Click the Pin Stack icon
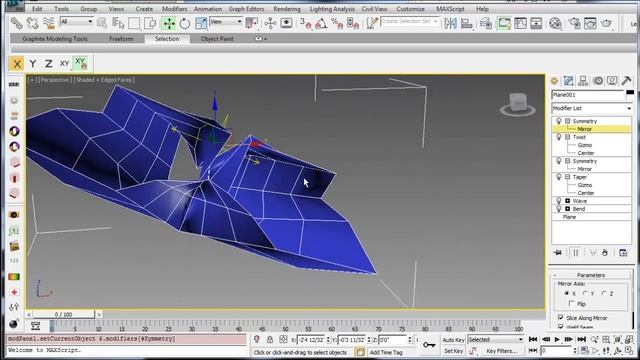 pyautogui.click(x=558, y=253)
